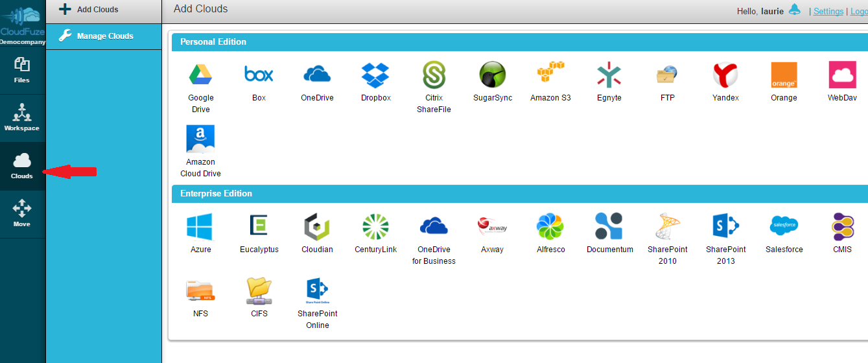This screenshot has width=868, height=363.
Task: Add a CIFS share
Action: [259, 290]
